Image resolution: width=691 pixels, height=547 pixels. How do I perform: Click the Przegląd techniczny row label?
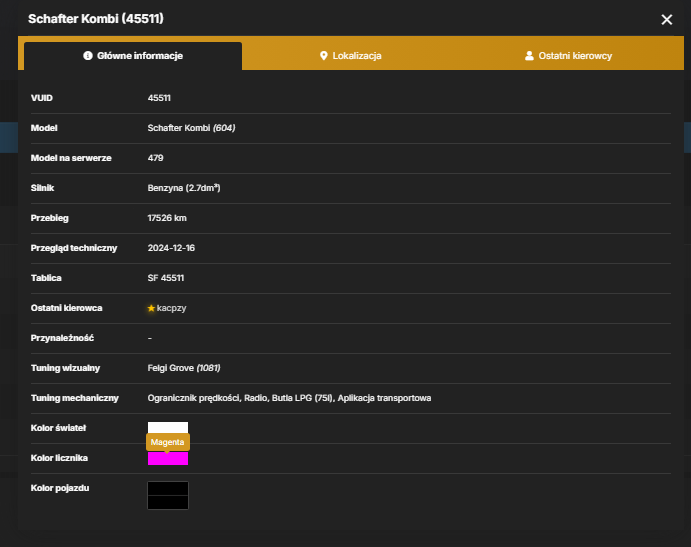coord(74,248)
